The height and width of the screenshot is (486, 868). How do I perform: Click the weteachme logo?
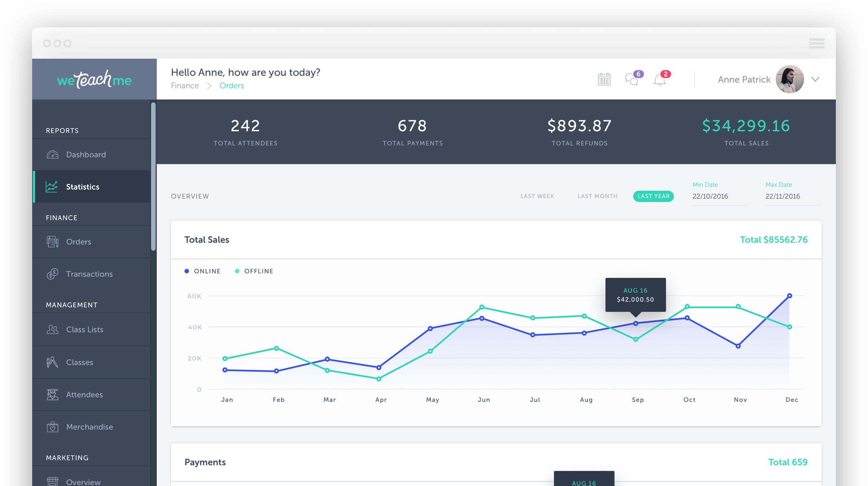[95, 79]
